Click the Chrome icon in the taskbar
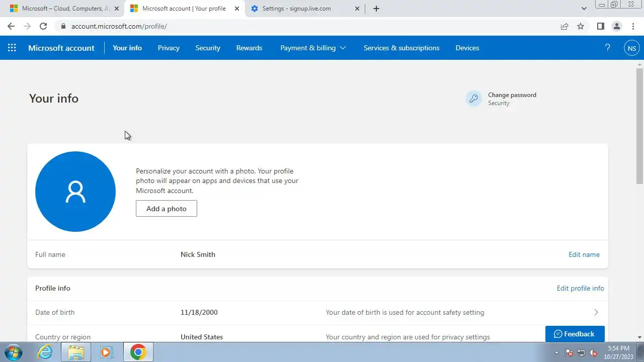Image resolution: width=644 pixels, height=362 pixels. [x=138, y=352]
